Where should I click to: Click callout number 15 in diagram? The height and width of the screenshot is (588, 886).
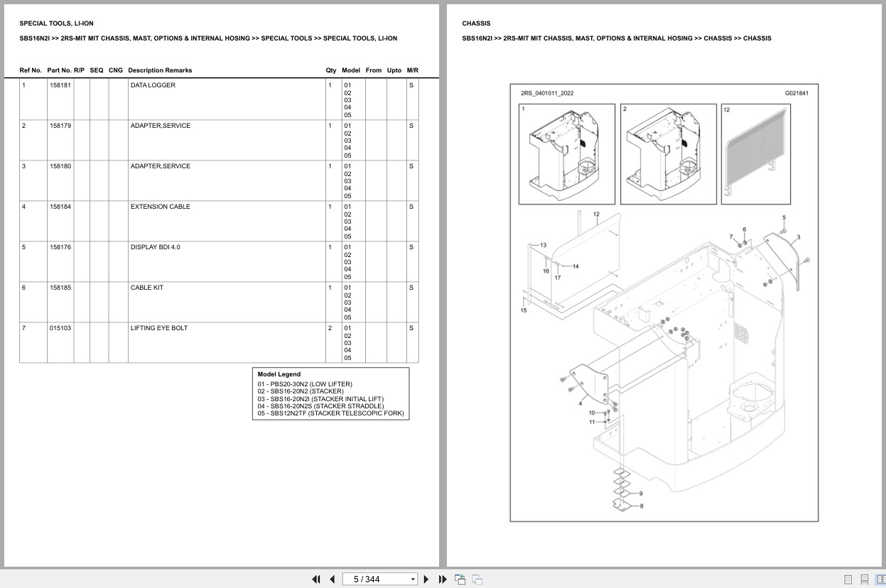(x=524, y=310)
